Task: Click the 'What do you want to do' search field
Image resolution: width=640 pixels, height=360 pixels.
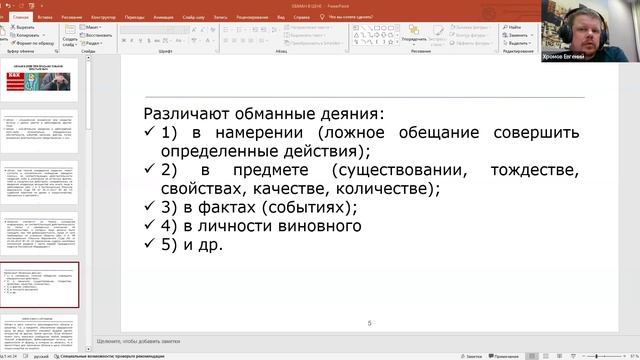Action: point(351,17)
